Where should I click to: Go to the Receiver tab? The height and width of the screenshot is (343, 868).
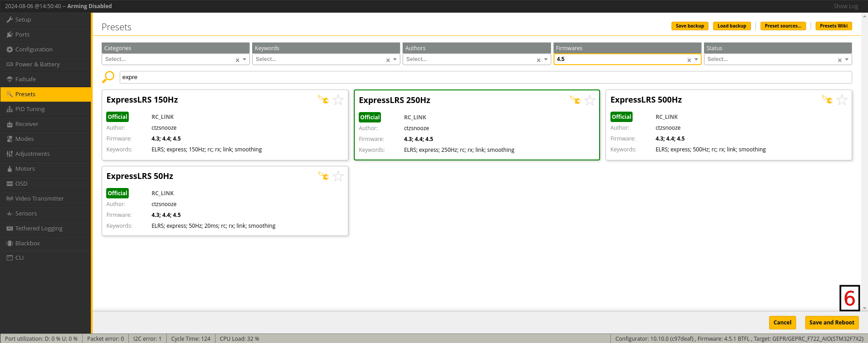click(x=46, y=124)
